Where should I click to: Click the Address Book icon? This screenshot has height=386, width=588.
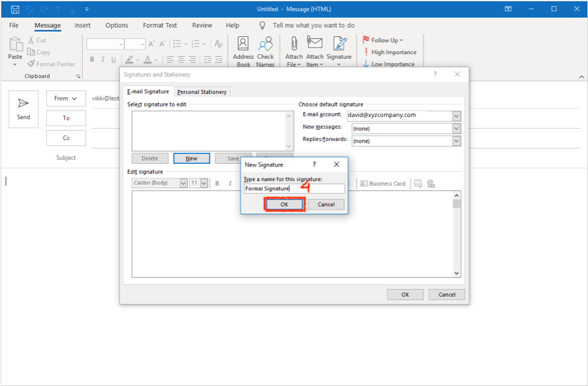click(243, 52)
